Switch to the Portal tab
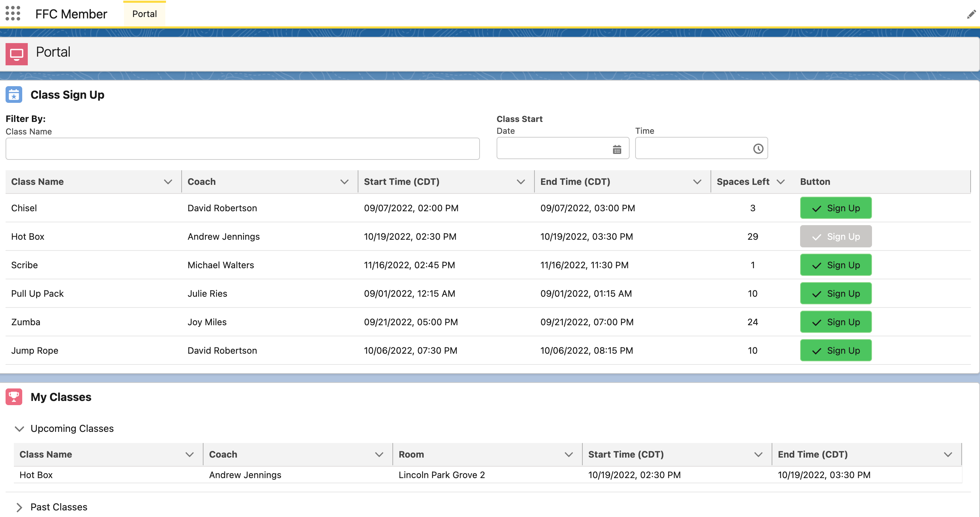 pos(144,14)
